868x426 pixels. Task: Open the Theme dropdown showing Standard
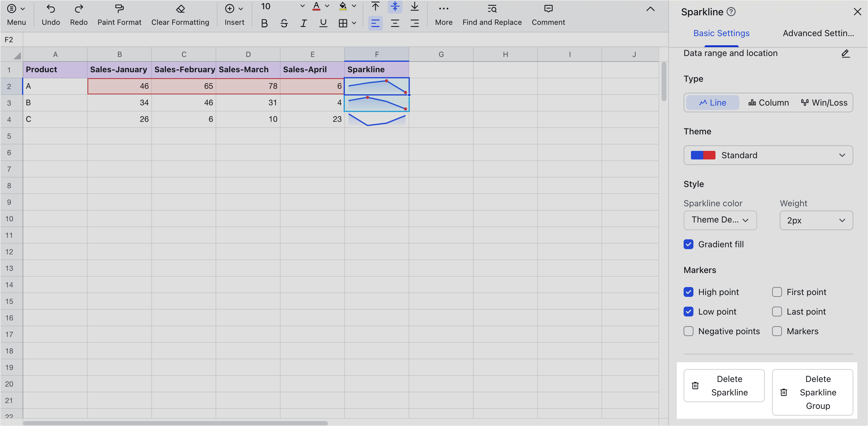click(x=768, y=155)
